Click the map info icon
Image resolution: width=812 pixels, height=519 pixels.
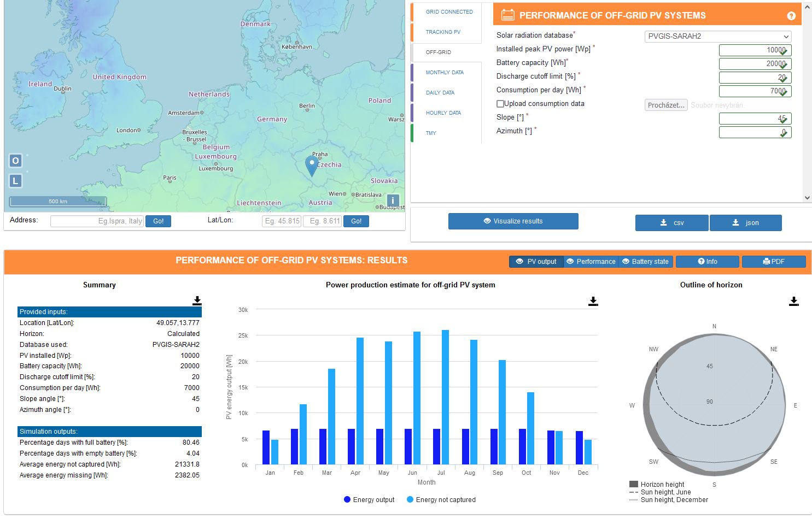[x=393, y=200]
